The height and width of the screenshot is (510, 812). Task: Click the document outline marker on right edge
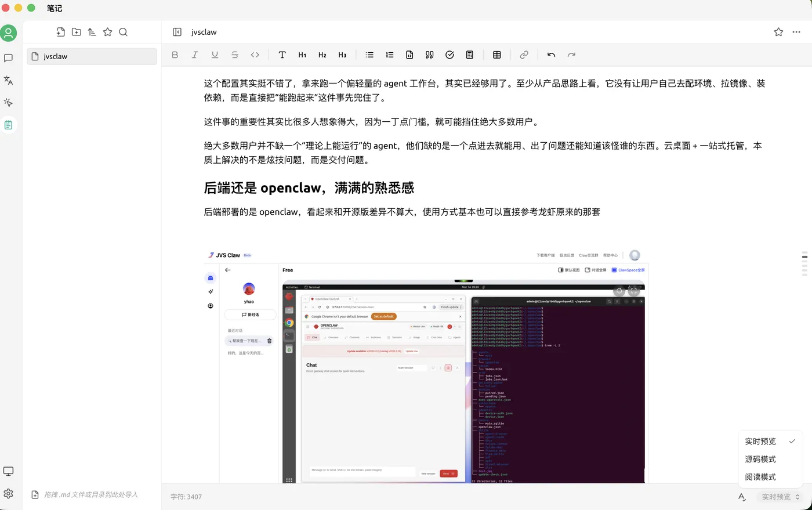[x=804, y=264]
